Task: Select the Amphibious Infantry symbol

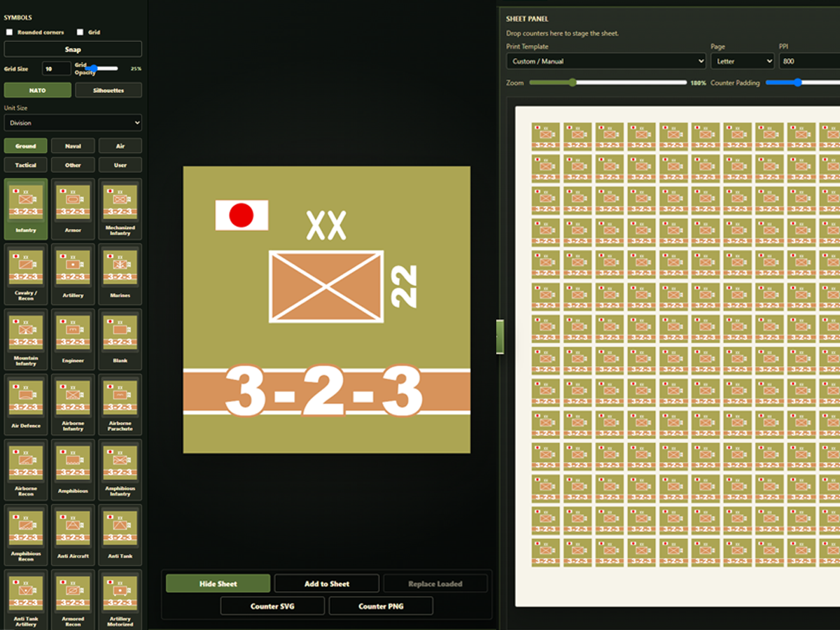Action: pyautogui.click(x=120, y=470)
